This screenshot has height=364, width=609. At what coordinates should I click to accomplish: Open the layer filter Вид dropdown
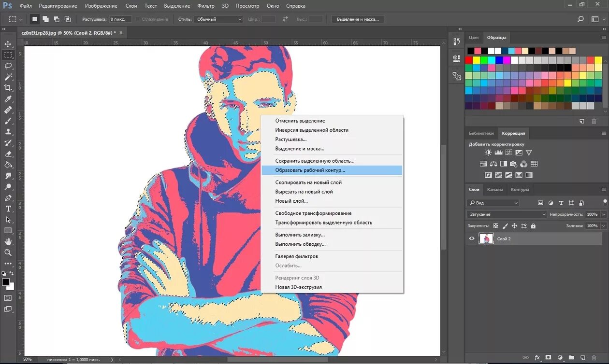tap(493, 203)
